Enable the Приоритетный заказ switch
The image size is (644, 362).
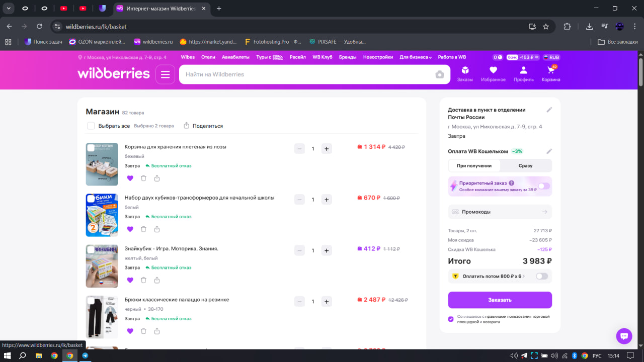[543, 186]
